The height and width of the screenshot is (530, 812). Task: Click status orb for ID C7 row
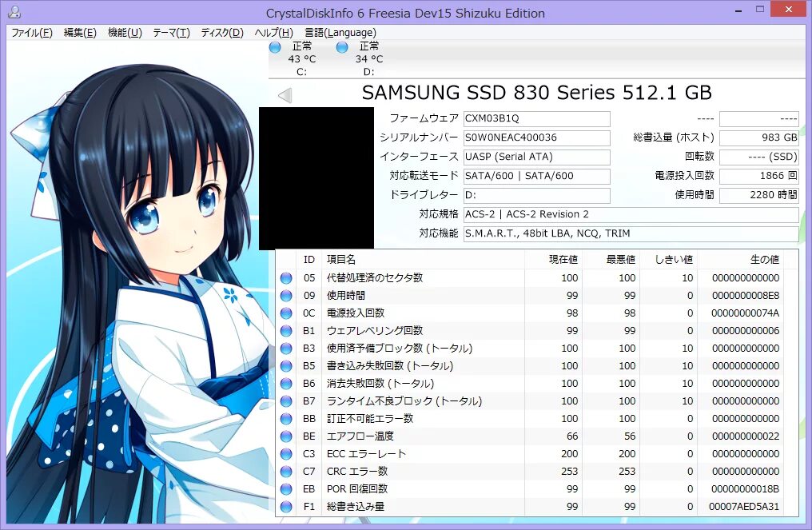click(286, 472)
